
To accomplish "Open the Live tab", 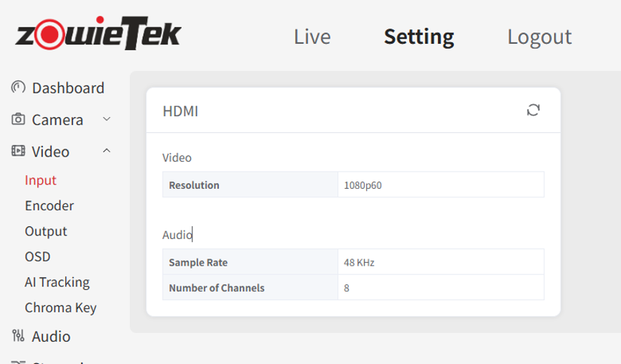I will (x=312, y=37).
